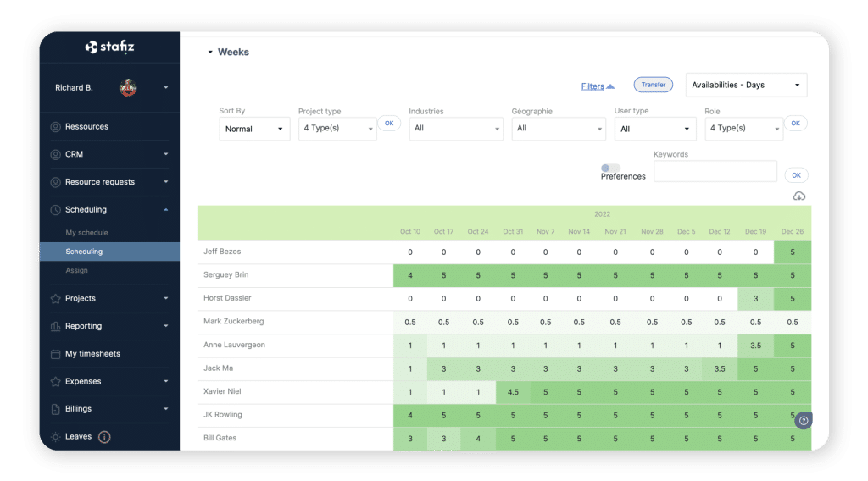This screenshot has height=481, width=868.
Task: Click the Filters link
Action: coord(593,86)
